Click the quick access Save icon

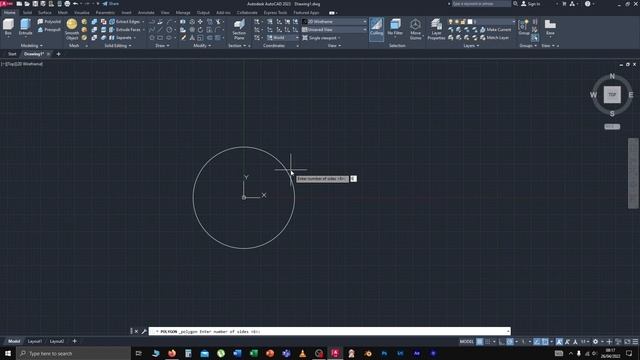(35, 4)
